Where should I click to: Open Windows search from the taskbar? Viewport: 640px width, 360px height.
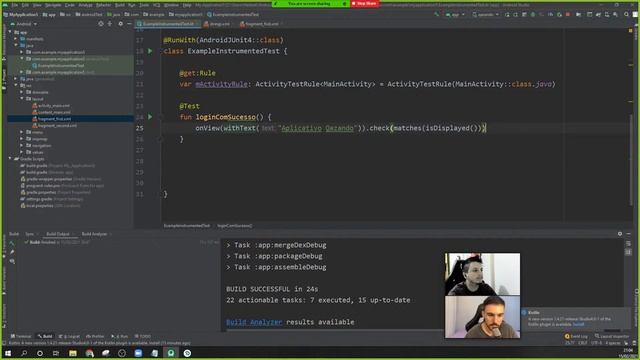tap(24, 353)
